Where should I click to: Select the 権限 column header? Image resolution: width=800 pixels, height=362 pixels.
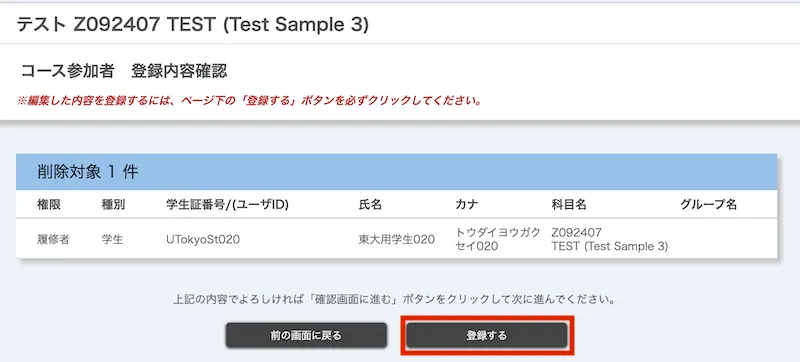tap(49, 205)
